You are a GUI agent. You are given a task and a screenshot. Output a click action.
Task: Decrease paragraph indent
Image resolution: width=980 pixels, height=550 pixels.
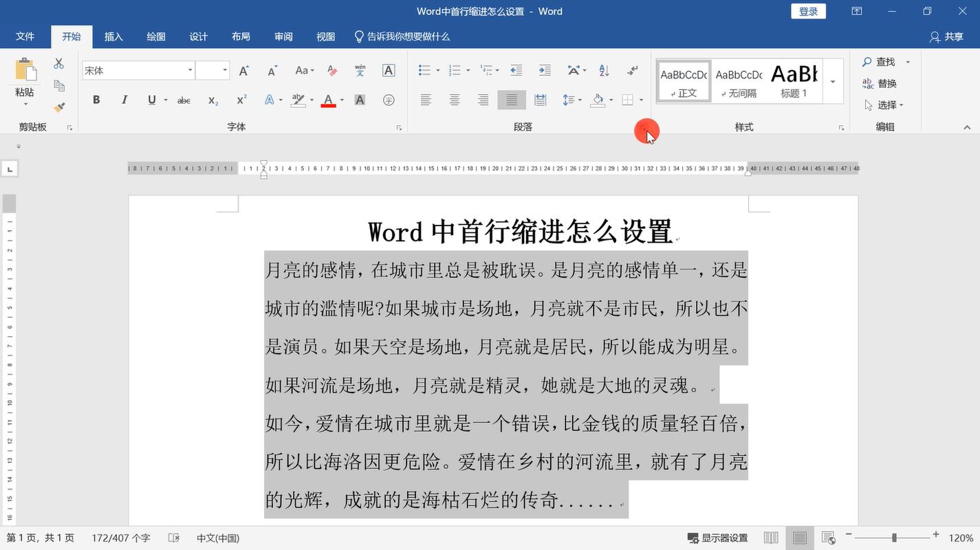tap(516, 70)
